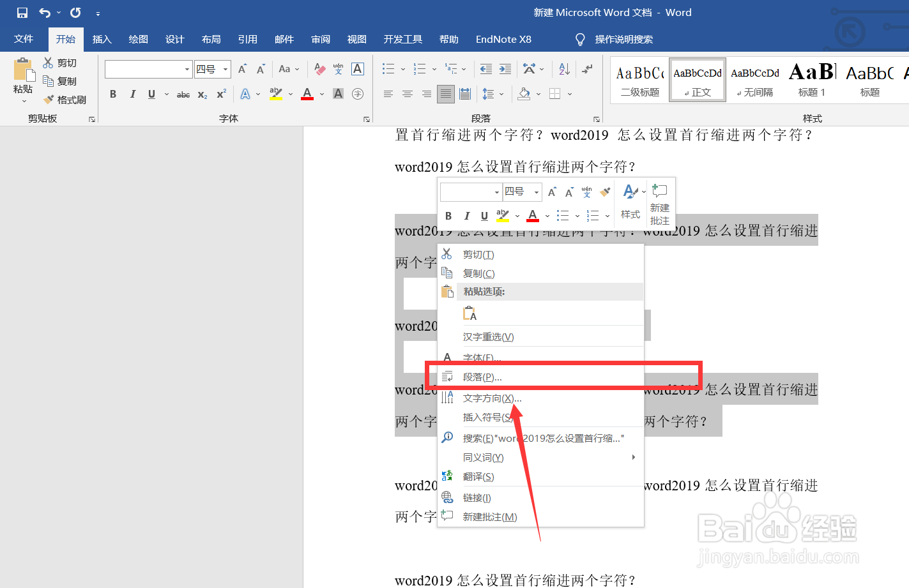Choose 文字方向(X)... in context menu
The width and height of the screenshot is (909, 588).
[540, 398]
